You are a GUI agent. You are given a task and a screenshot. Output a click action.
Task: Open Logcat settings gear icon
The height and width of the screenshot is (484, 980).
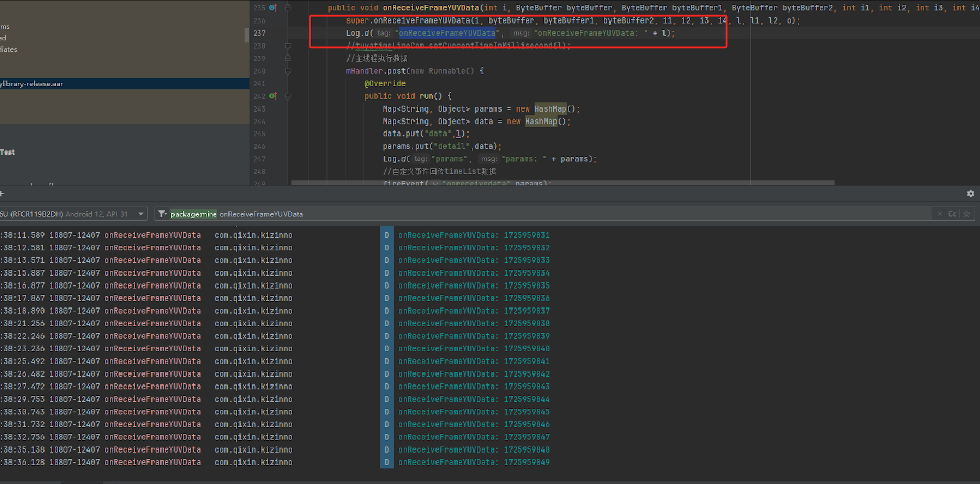(970, 194)
